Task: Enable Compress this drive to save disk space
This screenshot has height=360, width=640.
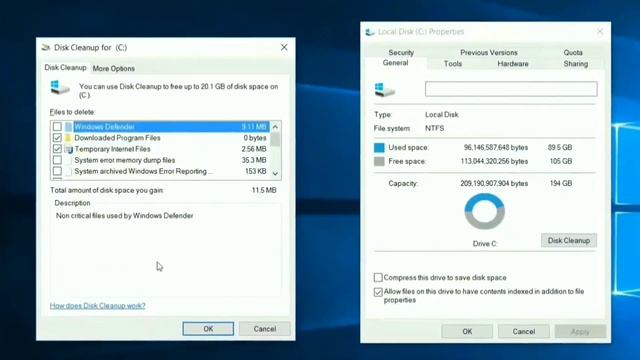Action: click(378, 278)
